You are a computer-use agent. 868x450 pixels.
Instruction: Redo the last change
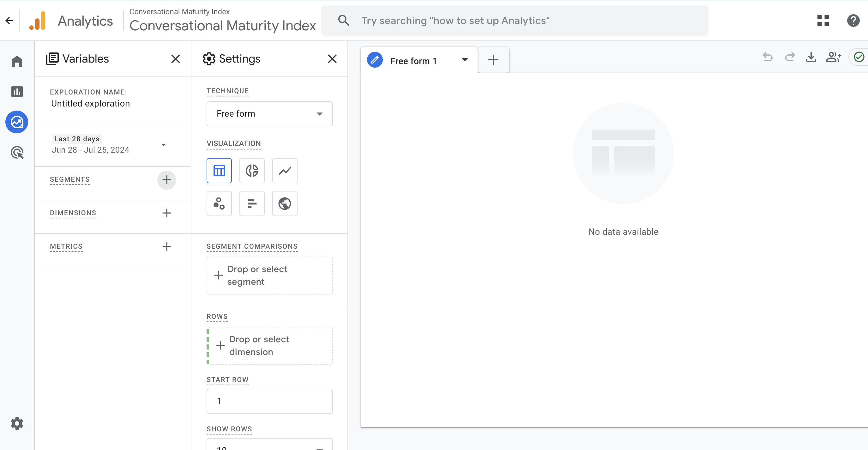[x=790, y=57]
